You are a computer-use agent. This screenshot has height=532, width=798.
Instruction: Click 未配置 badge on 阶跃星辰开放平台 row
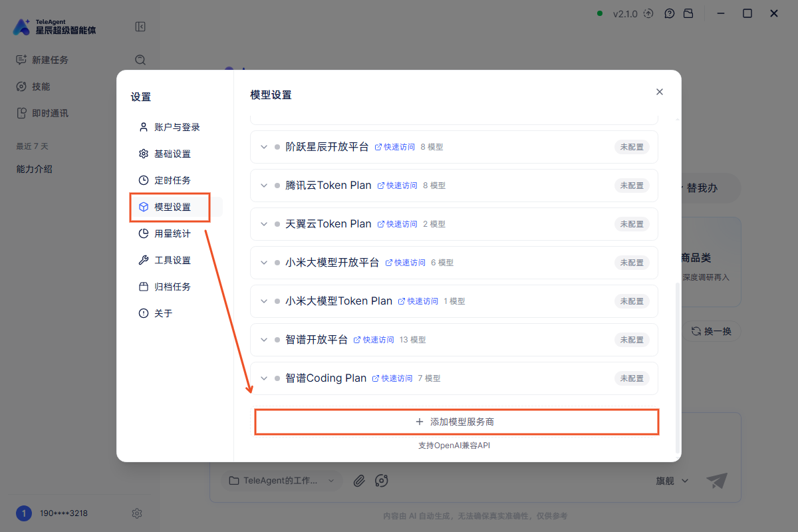pos(632,147)
